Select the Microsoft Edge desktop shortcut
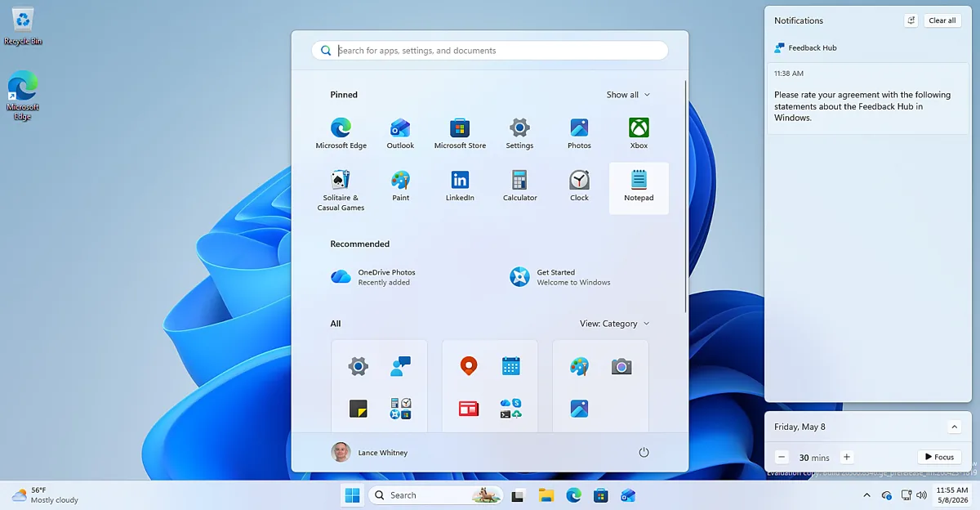The image size is (980, 510). click(x=23, y=96)
